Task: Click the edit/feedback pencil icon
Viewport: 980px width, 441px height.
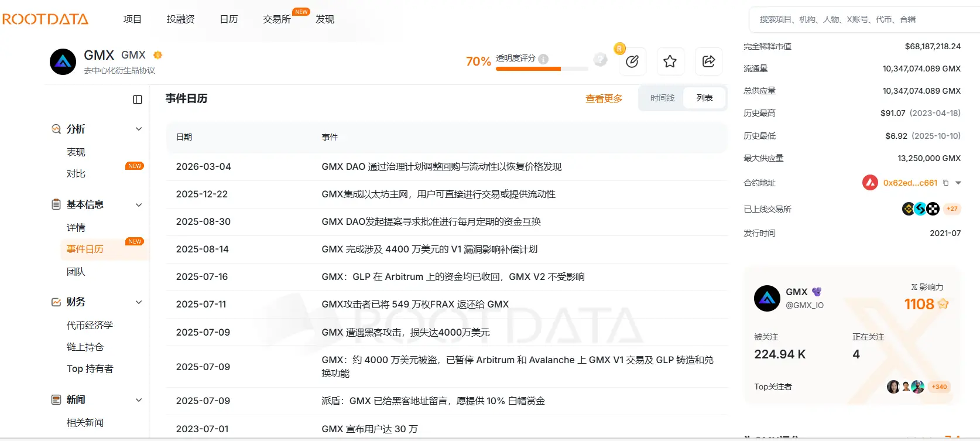Action: click(x=632, y=61)
